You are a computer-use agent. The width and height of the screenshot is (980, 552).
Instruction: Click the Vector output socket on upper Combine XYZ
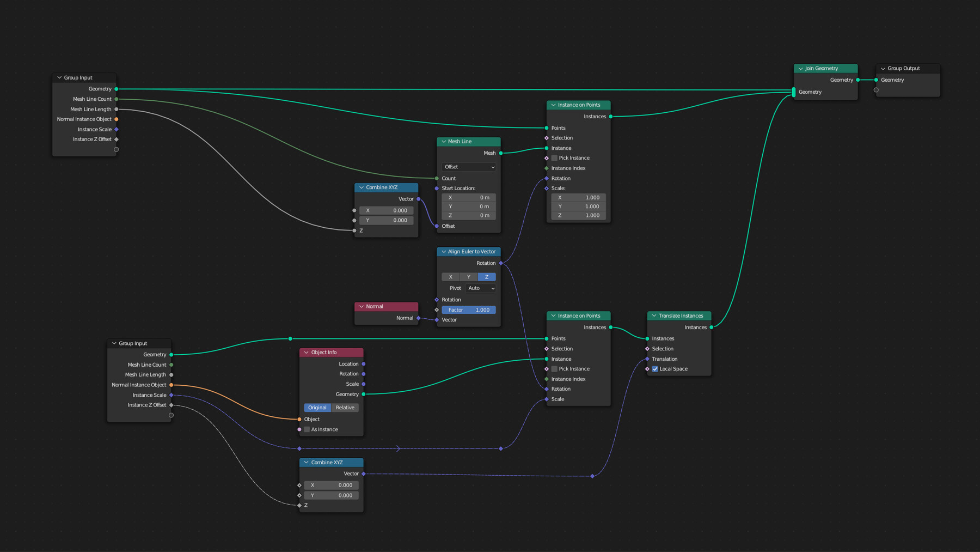pyautogui.click(x=418, y=199)
